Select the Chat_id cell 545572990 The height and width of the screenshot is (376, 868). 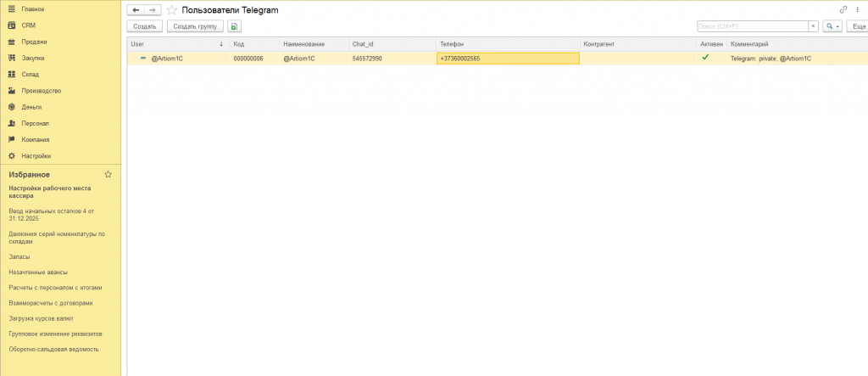coord(392,59)
